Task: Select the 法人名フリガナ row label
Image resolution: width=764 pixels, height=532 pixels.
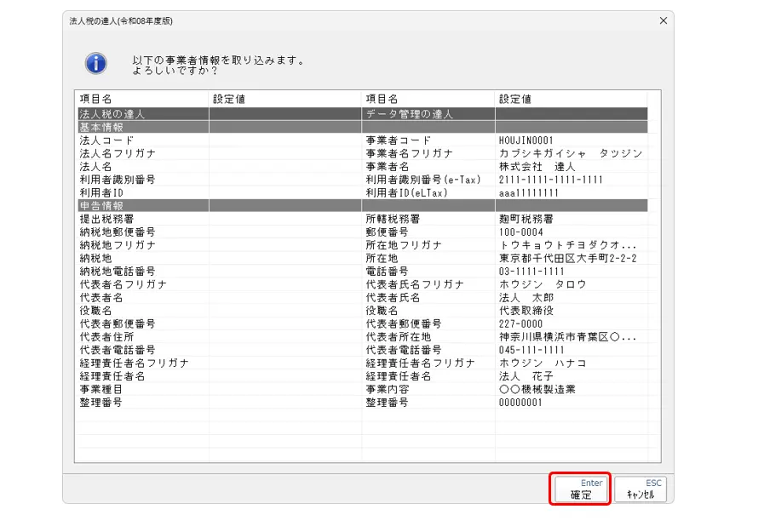Action: coord(118,153)
